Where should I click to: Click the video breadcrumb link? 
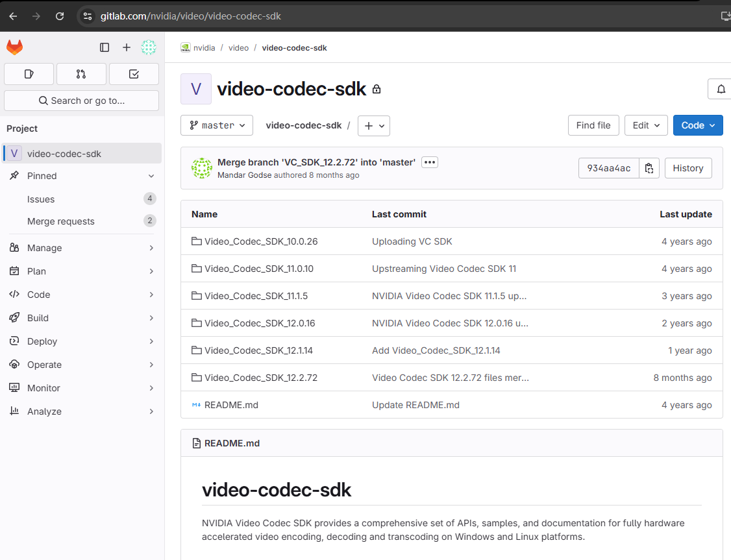(x=238, y=48)
